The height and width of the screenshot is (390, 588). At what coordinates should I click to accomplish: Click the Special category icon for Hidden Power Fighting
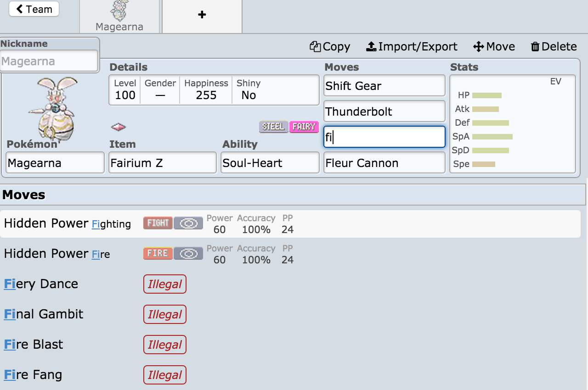pos(188,223)
